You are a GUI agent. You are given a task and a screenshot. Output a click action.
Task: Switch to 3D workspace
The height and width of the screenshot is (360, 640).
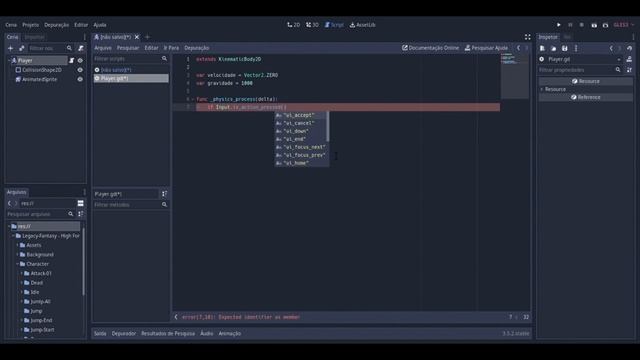(x=312, y=25)
